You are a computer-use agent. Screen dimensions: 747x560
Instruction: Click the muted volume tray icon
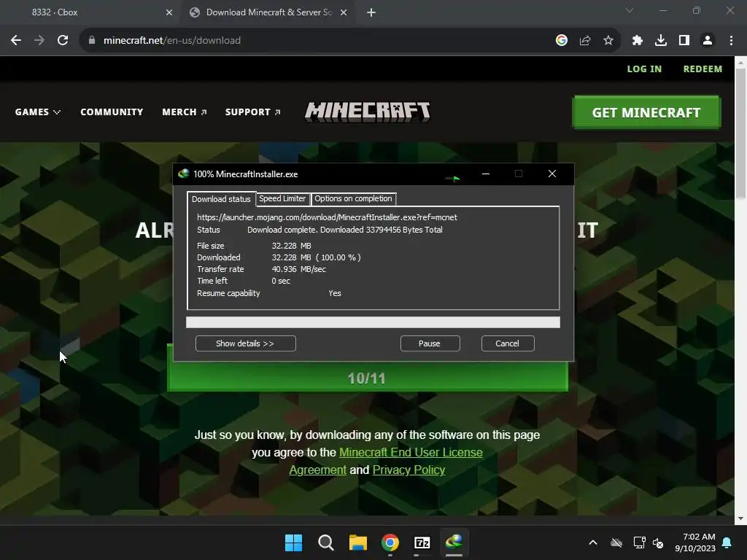coord(658,542)
